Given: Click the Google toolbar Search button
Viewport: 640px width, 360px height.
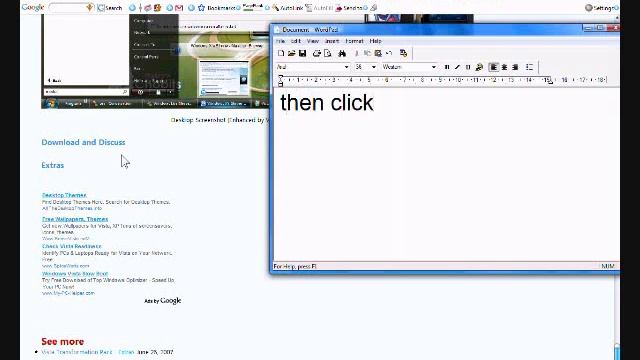Looking at the screenshot, I should pyautogui.click(x=110, y=8).
